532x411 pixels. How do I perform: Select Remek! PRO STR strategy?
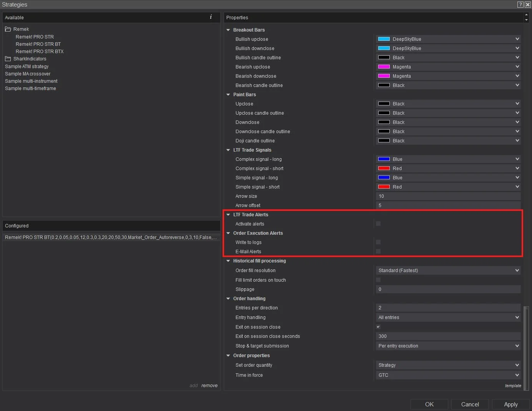[x=35, y=37]
